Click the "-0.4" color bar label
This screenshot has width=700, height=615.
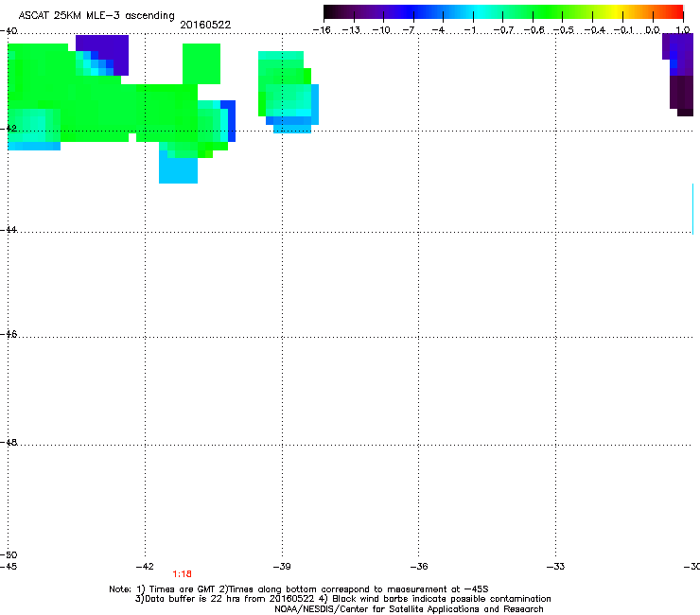(x=595, y=30)
